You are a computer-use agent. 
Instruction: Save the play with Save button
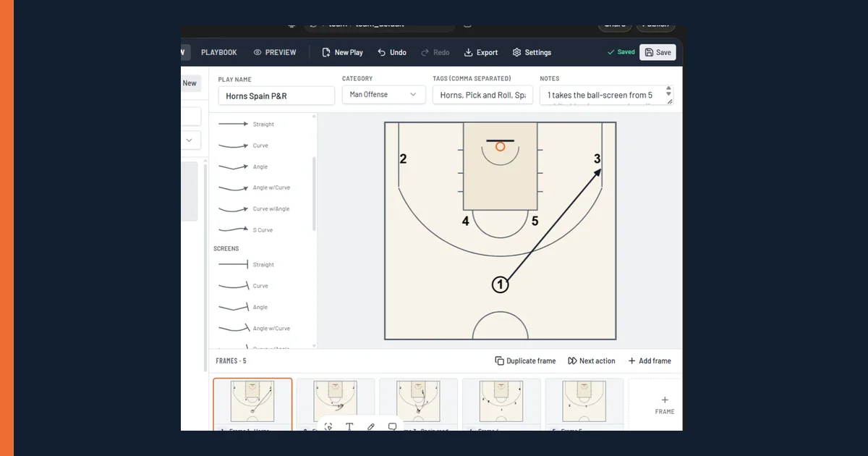point(658,52)
